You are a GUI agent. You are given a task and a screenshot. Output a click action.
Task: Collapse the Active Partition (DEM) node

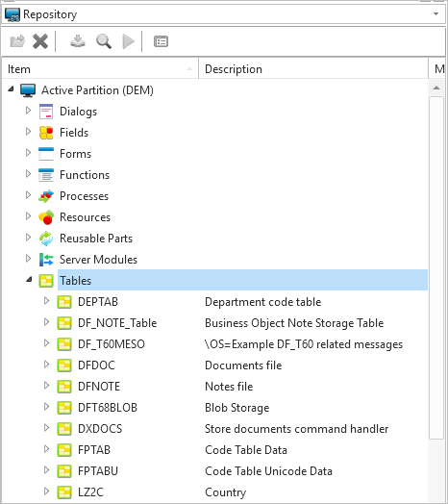(x=11, y=89)
